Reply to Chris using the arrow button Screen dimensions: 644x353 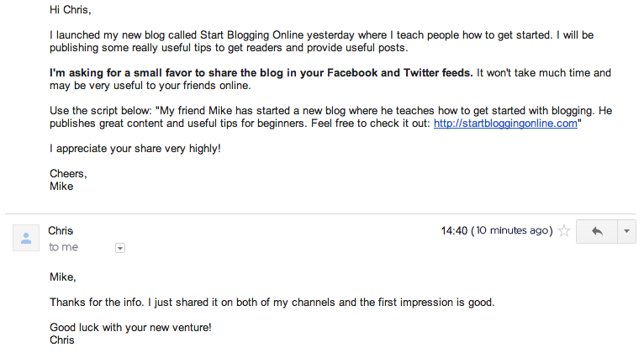point(597,231)
